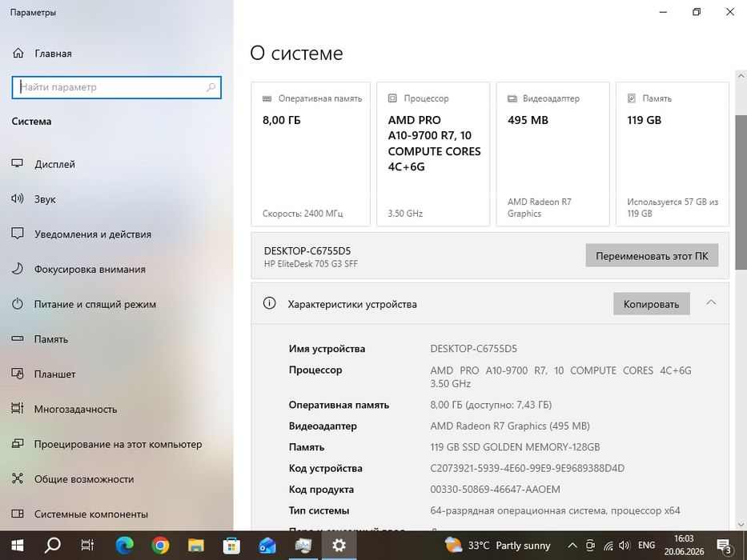This screenshot has width=747, height=560.
Task: Open volume tray icon
Action: (625, 546)
